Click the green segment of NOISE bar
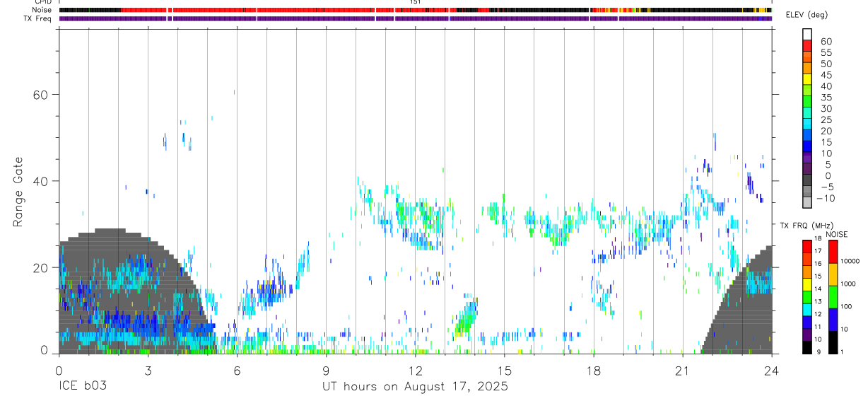The image size is (868, 401). pos(833,297)
